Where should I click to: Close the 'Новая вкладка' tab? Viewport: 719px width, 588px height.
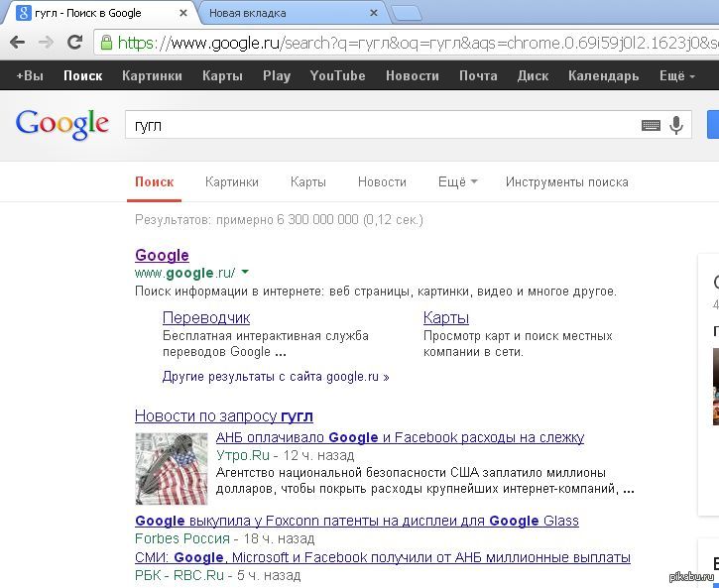tap(374, 13)
